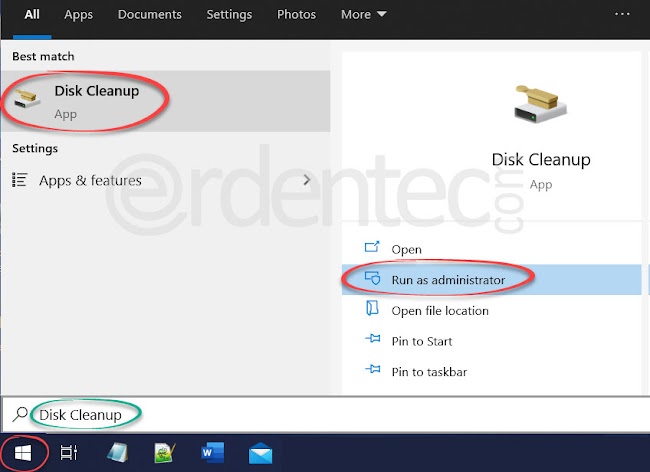
Task: Click the large Disk Cleanup preview icon
Action: click(x=541, y=104)
